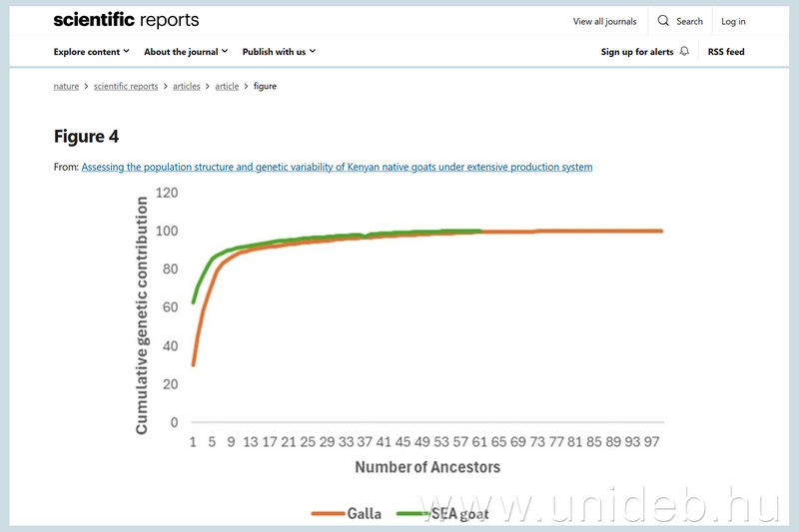
Task: Open the Kenyan native goats article link
Action: point(337,167)
